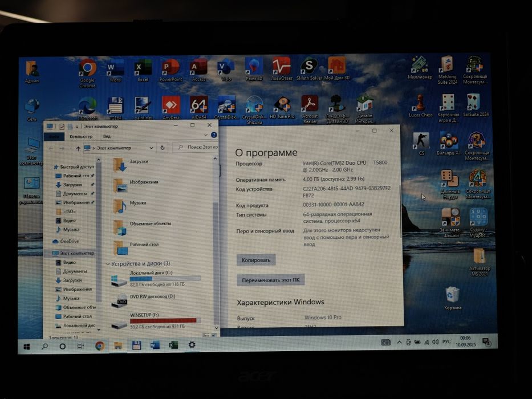Select OneDrive in the navigation pane

point(66,241)
